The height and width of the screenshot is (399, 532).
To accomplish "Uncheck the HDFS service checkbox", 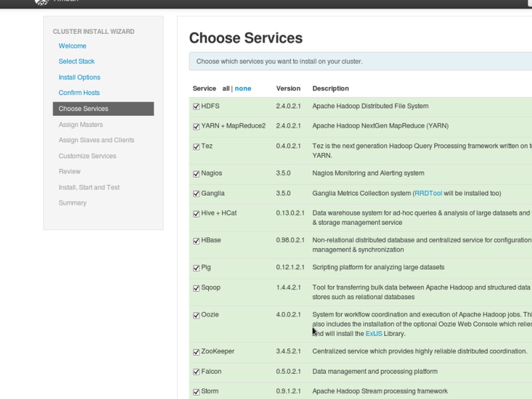I will tap(196, 106).
